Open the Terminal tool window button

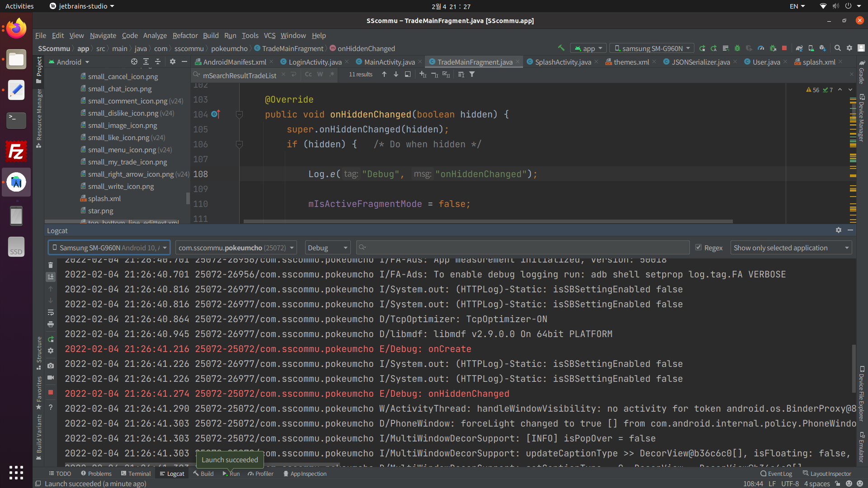pos(136,474)
